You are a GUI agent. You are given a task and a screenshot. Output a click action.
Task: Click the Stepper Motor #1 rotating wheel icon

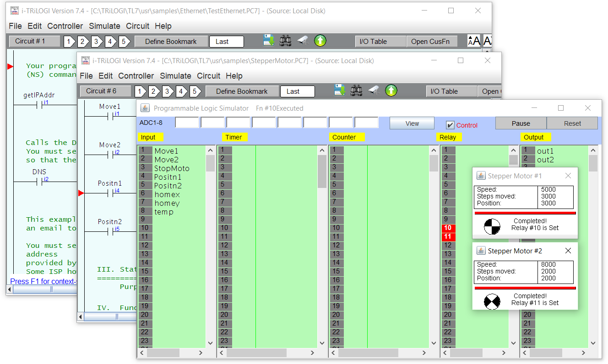[492, 227]
